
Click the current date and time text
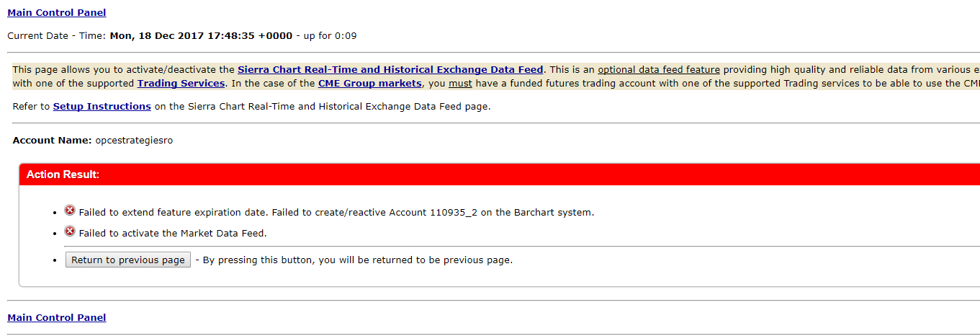click(201, 35)
